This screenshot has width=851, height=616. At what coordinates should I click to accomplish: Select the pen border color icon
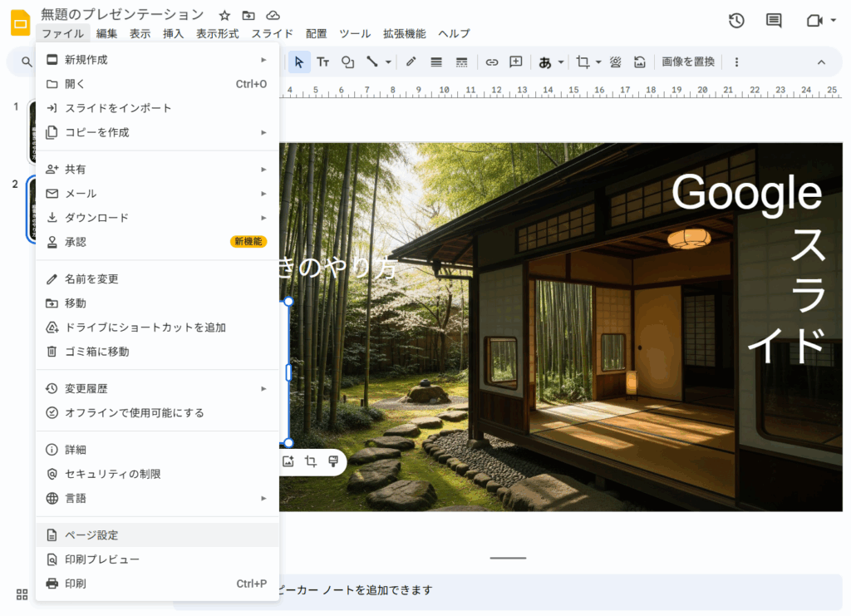pyautogui.click(x=411, y=62)
